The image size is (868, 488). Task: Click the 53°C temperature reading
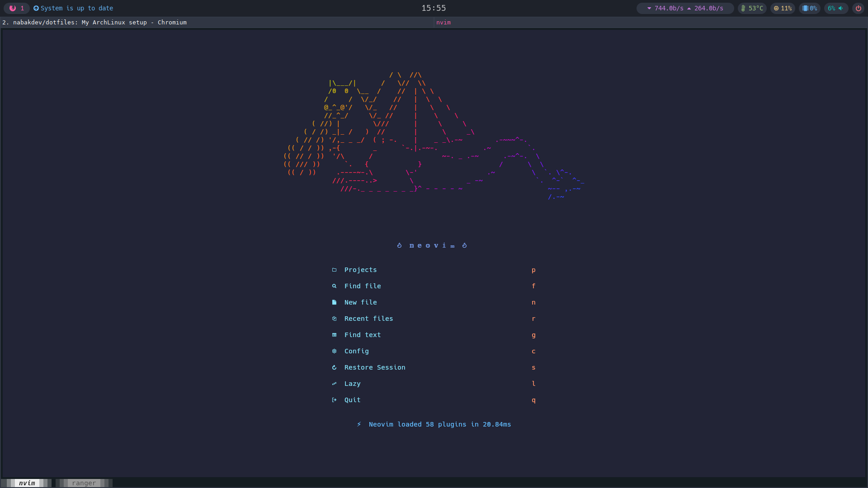756,8
